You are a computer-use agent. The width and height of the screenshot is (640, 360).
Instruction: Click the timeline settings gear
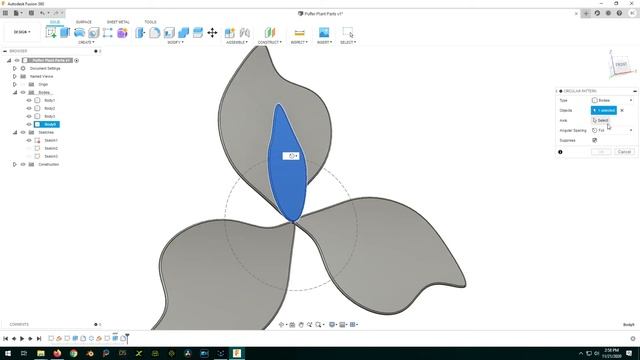coord(633,338)
